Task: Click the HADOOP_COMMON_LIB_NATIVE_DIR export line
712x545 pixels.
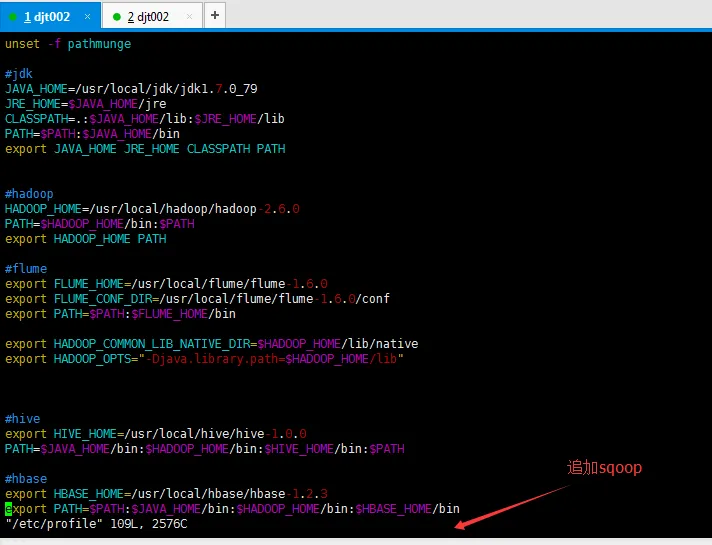Action: [212, 343]
